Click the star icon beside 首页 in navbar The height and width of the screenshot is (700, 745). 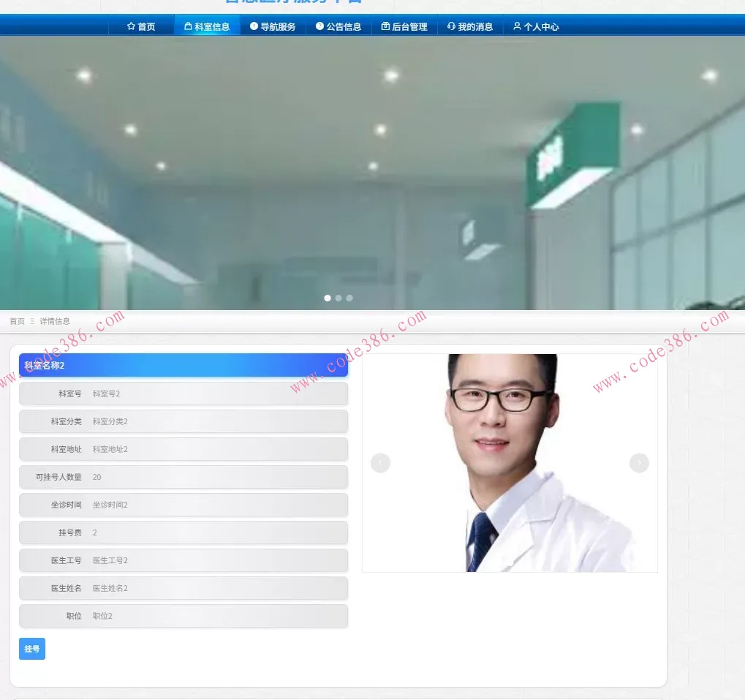131,26
